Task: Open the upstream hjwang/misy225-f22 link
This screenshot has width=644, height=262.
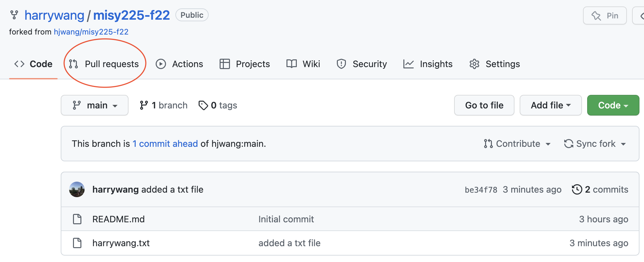Action: pyautogui.click(x=91, y=32)
